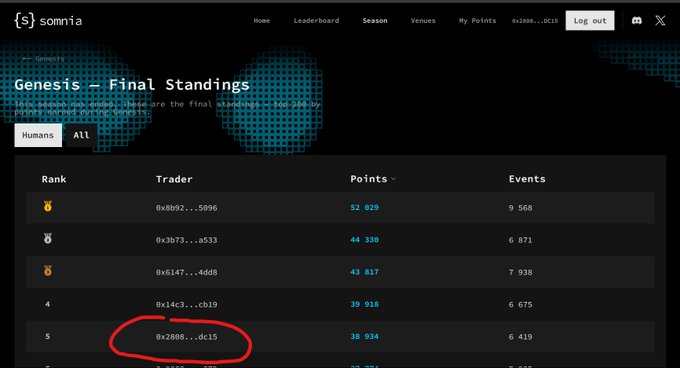Click rank number 5 beside 0x2808...dc15

tap(47, 336)
